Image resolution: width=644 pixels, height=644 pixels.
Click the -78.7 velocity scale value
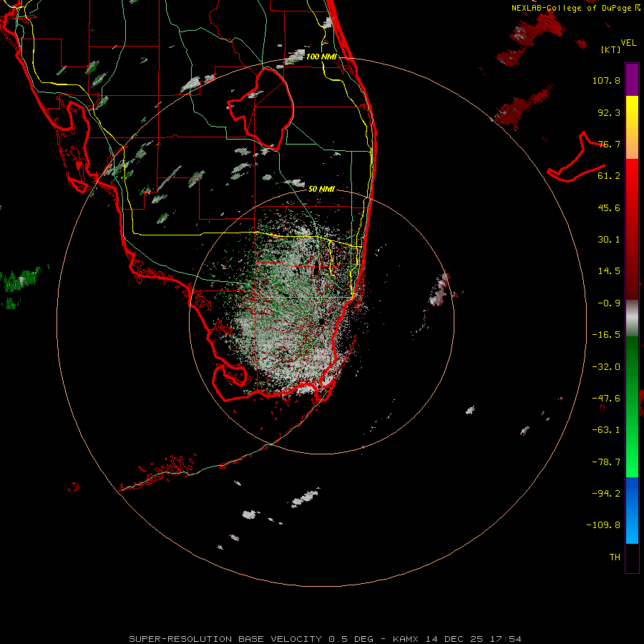606,462
